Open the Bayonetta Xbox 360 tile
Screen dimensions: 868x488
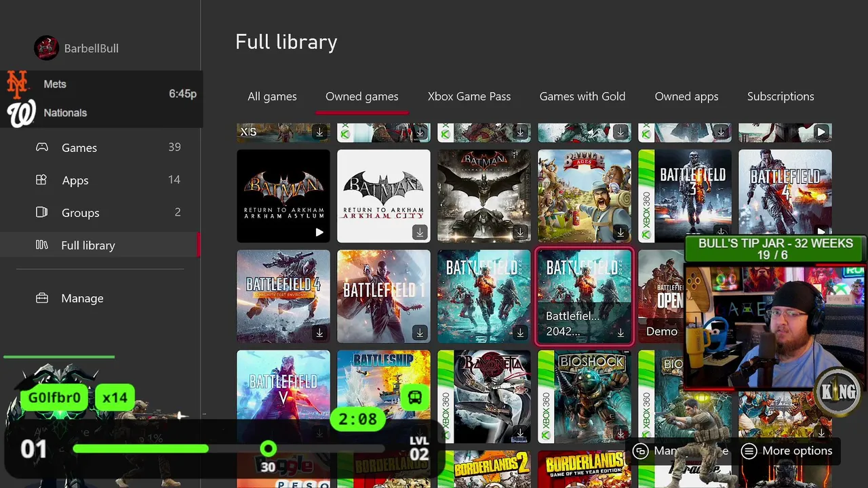tap(484, 396)
